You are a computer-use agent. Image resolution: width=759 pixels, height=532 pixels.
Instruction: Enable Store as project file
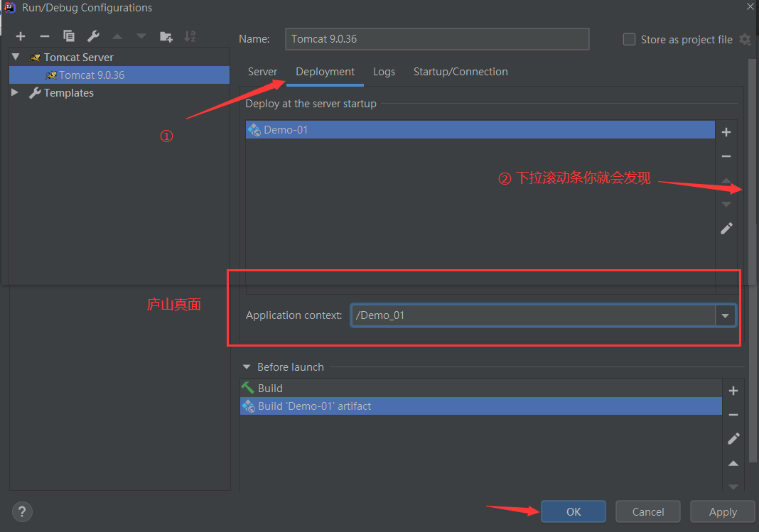tap(629, 40)
